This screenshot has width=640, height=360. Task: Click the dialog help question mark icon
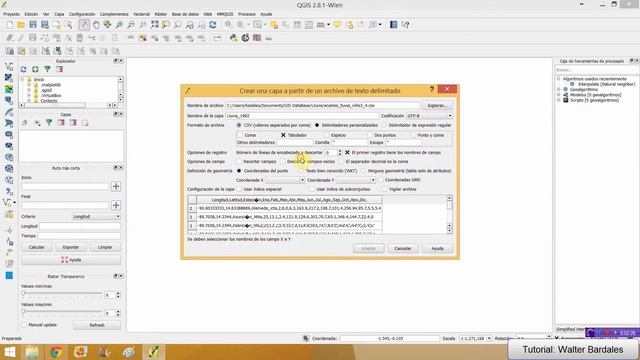(x=431, y=89)
